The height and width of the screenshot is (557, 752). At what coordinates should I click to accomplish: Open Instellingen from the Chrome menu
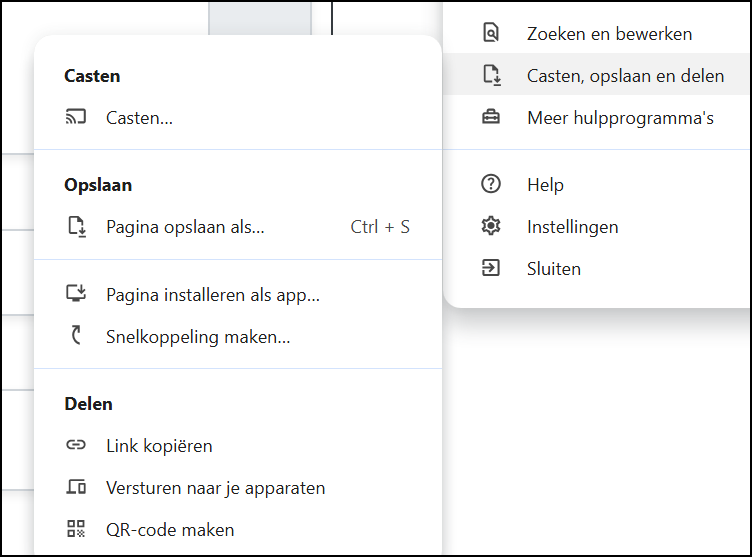(x=597, y=227)
